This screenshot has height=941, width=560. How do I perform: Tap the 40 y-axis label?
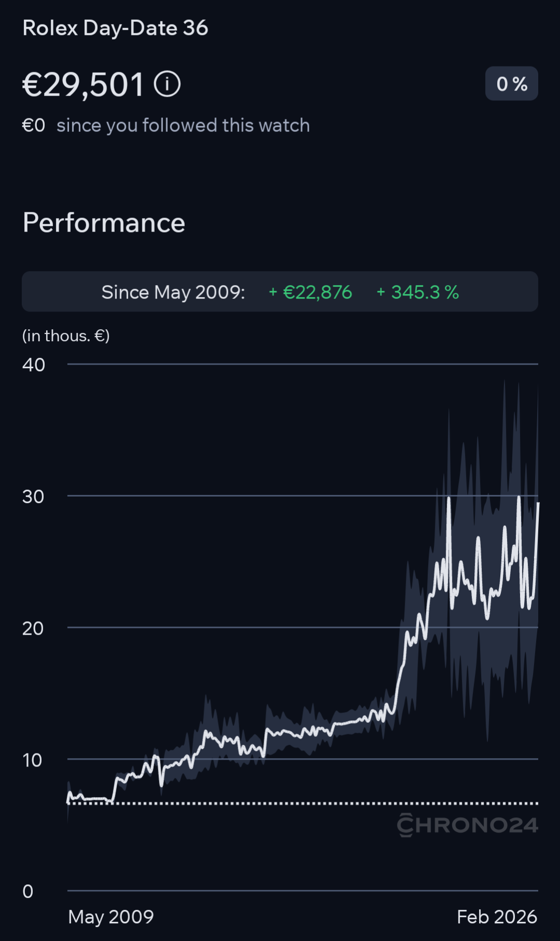[x=34, y=365]
